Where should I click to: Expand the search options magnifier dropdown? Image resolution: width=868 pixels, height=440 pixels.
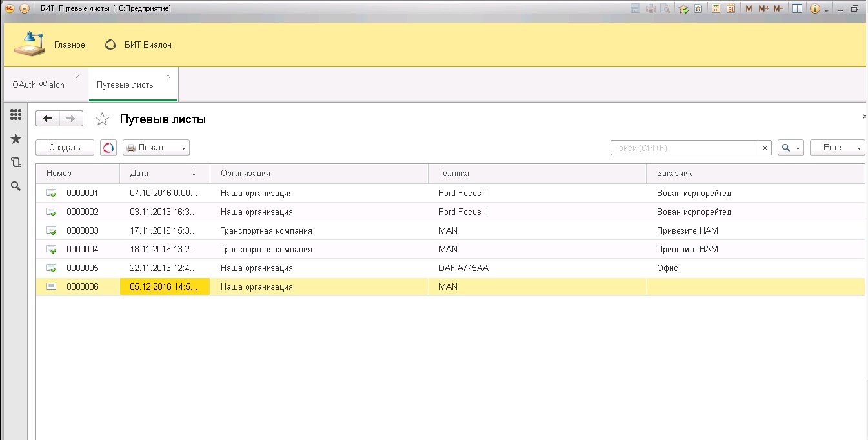pos(791,148)
